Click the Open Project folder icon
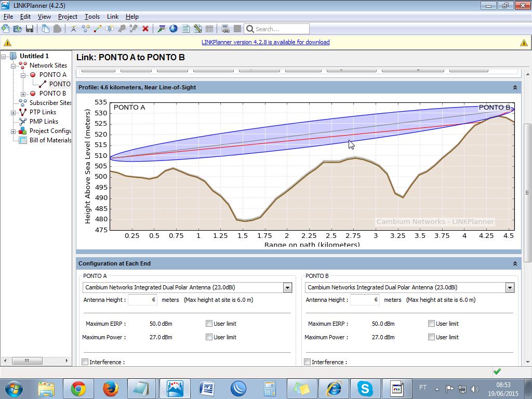 [x=17, y=29]
